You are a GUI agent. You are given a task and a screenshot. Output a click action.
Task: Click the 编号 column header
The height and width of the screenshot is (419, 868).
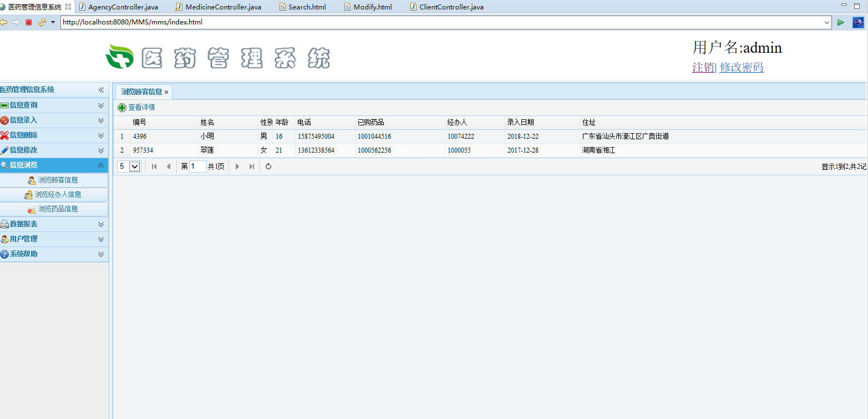[165, 123]
